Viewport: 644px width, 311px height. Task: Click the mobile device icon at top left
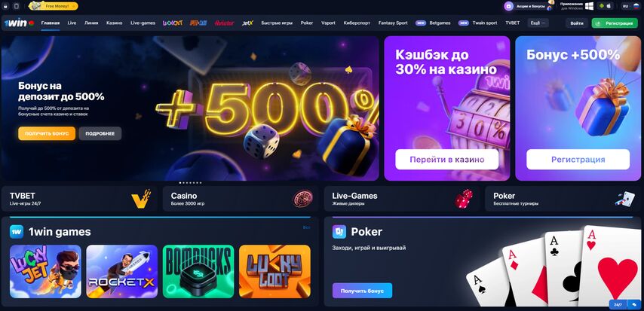point(16,6)
